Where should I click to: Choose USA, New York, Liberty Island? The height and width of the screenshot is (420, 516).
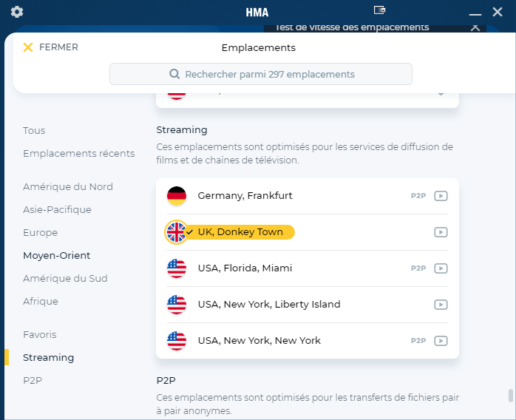308,305
